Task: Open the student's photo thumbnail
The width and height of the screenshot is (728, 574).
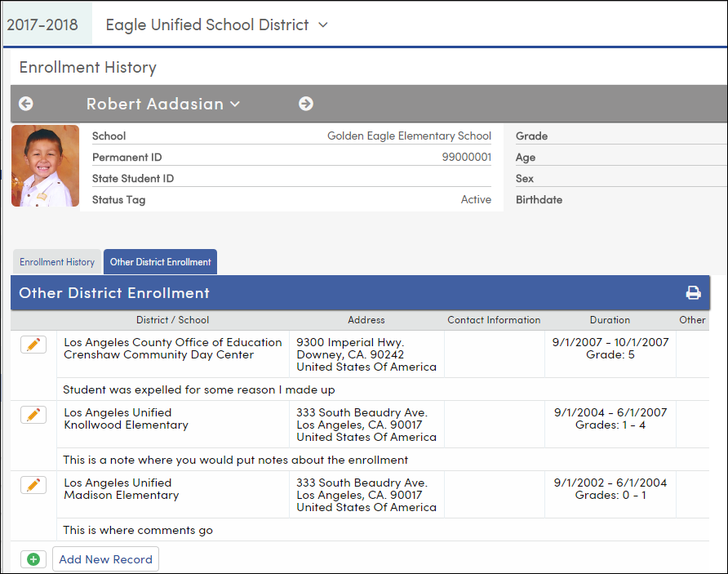Action: [x=45, y=167]
